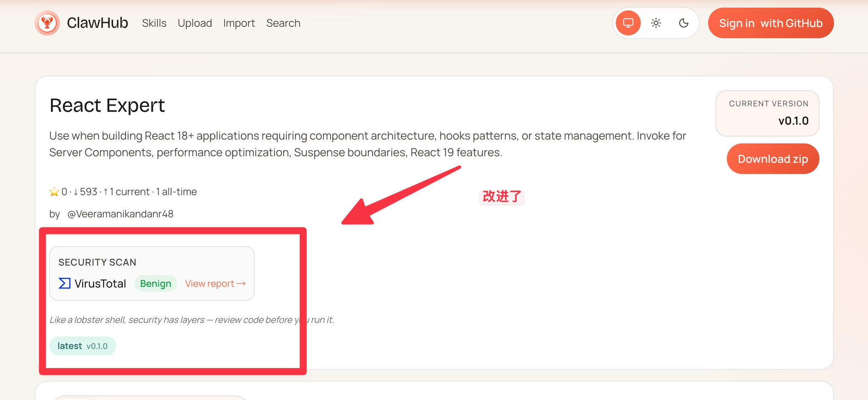Click the Benign scan status badge
Image resolution: width=868 pixels, height=400 pixels.
point(156,283)
